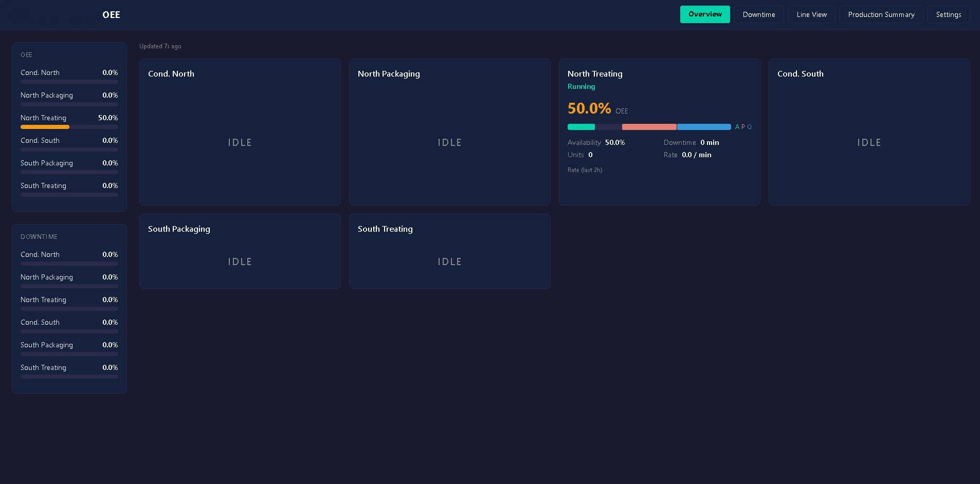980x484 pixels.
Task: Click the Units 0 value
Action: click(x=590, y=155)
